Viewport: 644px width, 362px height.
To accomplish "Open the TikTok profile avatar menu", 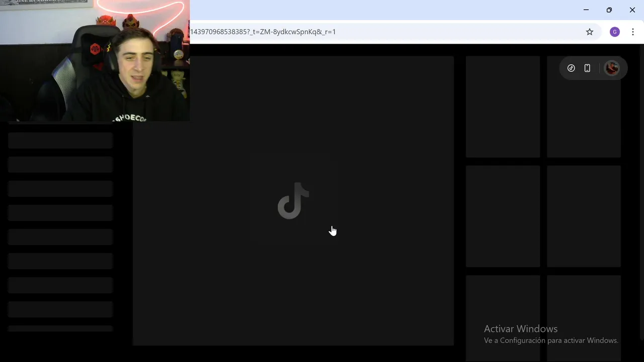I will click(612, 68).
